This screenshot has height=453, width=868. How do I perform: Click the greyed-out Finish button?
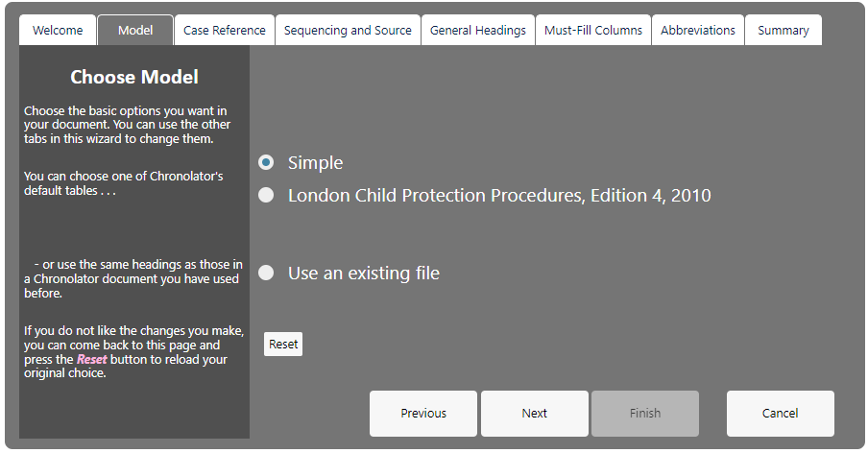coord(645,414)
